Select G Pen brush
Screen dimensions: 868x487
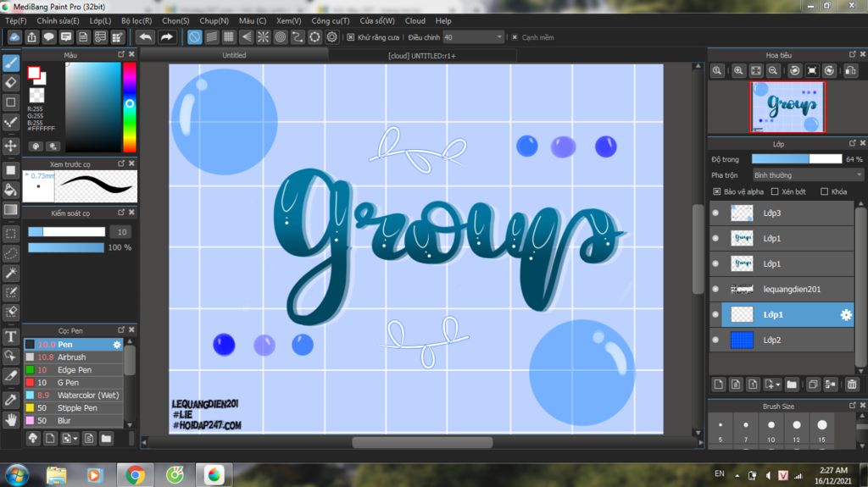pyautogui.click(x=74, y=383)
